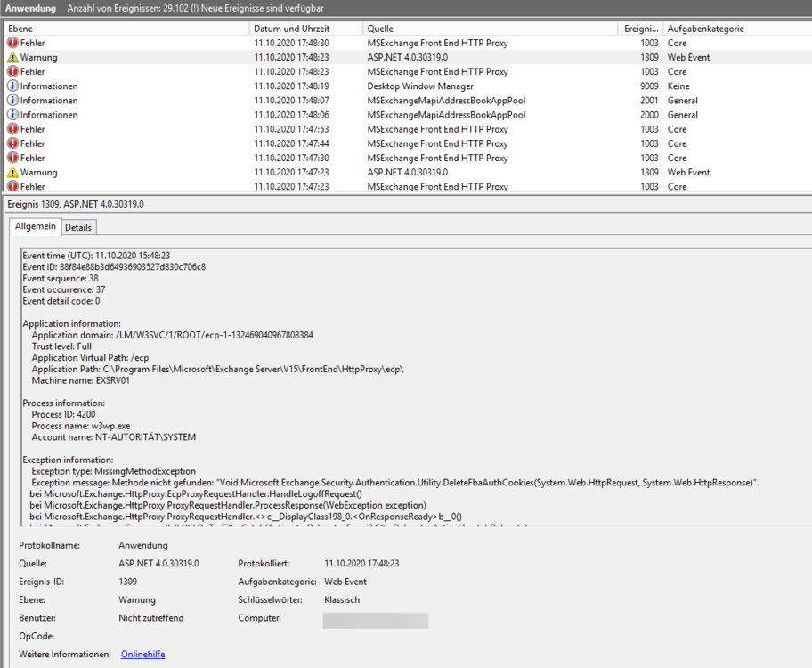The image size is (812, 668).
Task: Click the error icon of the 17:47:30 event
Action: tap(12, 158)
